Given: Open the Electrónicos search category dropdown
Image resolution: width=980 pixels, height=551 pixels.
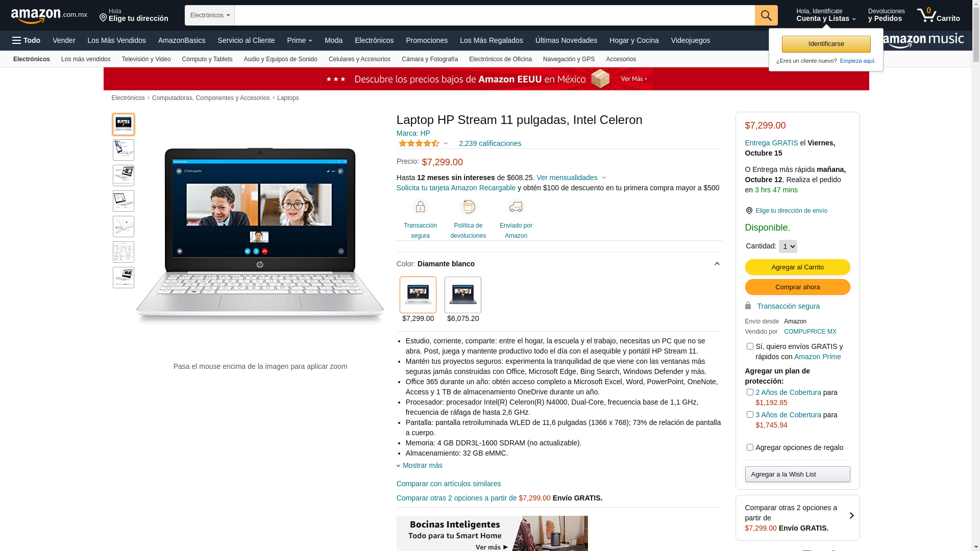Looking at the screenshot, I should pyautogui.click(x=209, y=15).
